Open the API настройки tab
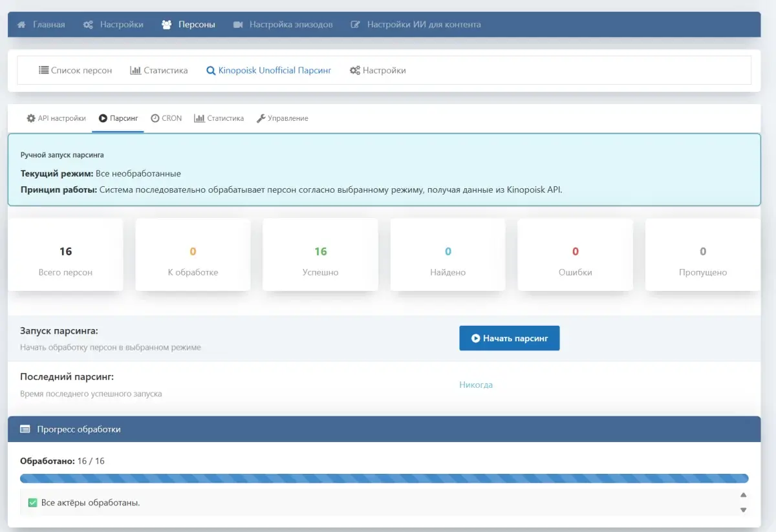 (x=56, y=118)
